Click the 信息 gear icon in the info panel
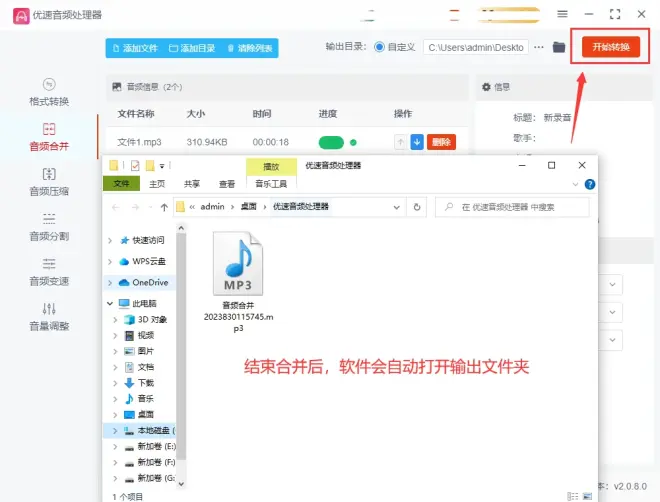 486,87
